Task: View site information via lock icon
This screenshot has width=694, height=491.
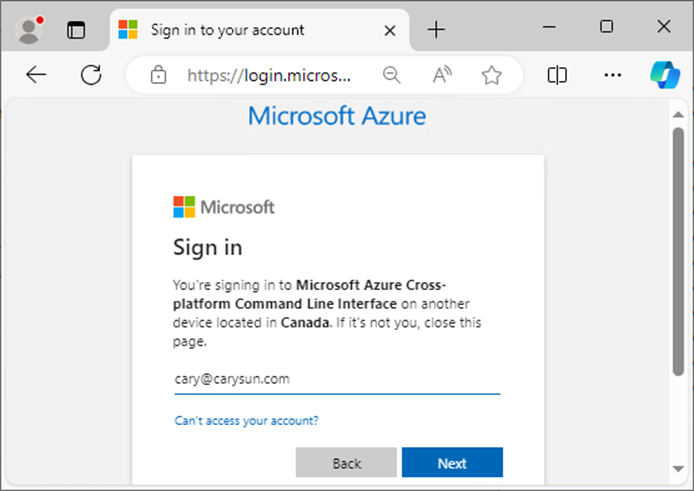Action: click(x=158, y=75)
